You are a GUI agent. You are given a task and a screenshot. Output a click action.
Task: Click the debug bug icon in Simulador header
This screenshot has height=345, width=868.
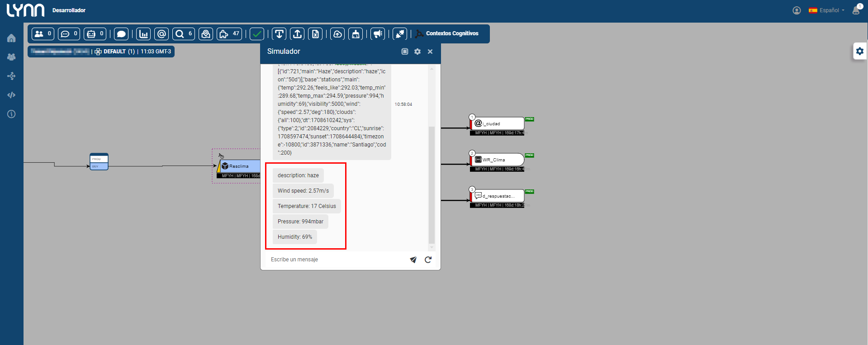coord(405,52)
